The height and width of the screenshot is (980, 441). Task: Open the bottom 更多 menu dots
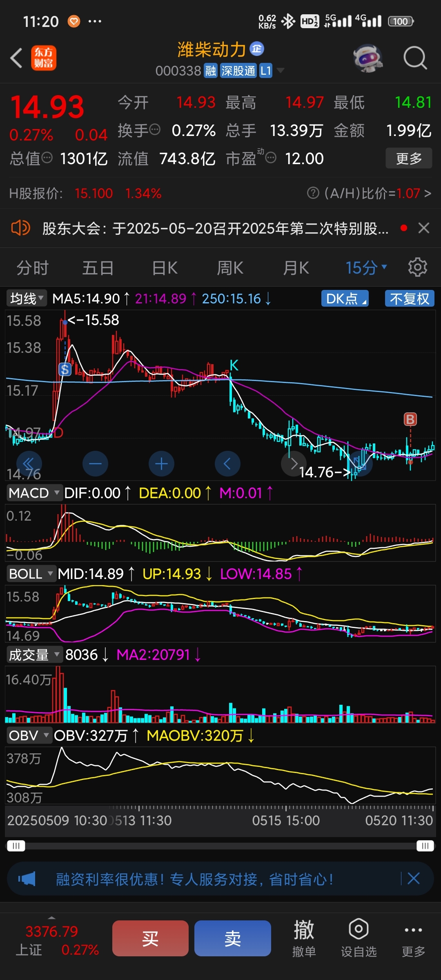point(413,938)
